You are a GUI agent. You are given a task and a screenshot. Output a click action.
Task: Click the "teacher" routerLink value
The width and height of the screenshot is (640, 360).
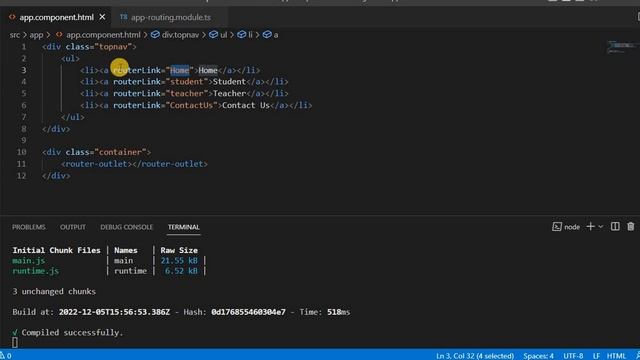pos(187,93)
